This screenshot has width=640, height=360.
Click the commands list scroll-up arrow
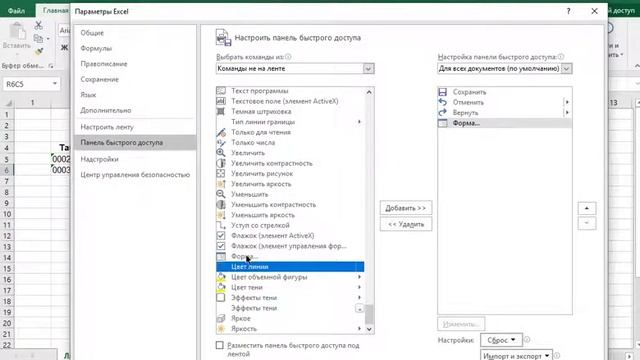coord(369,92)
